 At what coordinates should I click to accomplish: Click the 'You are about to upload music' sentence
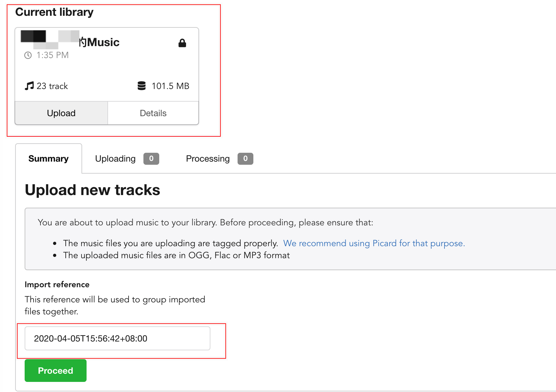point(205,223)
